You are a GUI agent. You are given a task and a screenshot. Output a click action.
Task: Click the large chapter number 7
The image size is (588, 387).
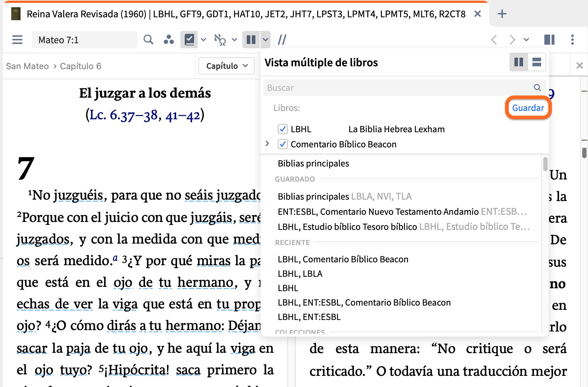(x=26, y=168)
